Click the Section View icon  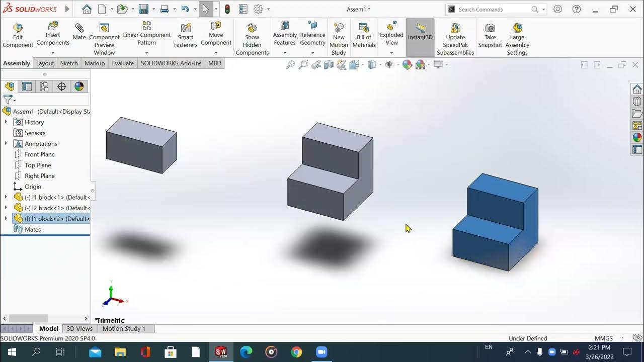(329, 64)
